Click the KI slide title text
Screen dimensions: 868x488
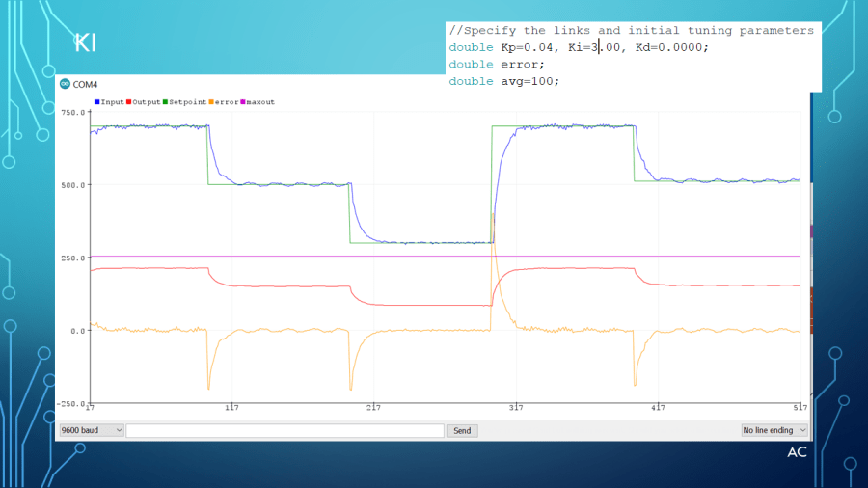pos(85,43)
